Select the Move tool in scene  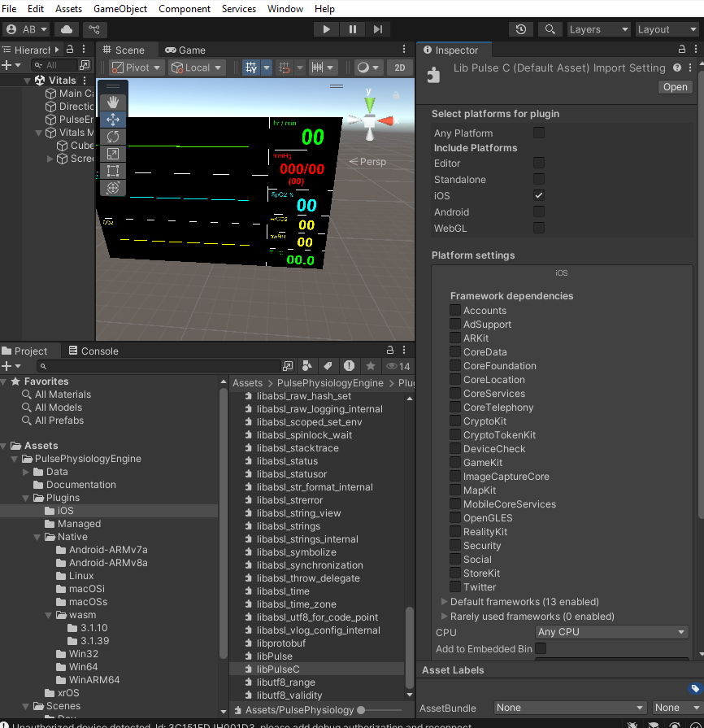pyautogui.click(x=113, y=120)
